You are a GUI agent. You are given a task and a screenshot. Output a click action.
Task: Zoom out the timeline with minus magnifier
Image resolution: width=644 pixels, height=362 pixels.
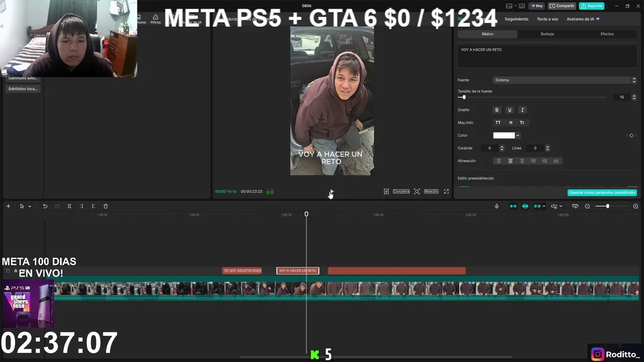(587, 206)
